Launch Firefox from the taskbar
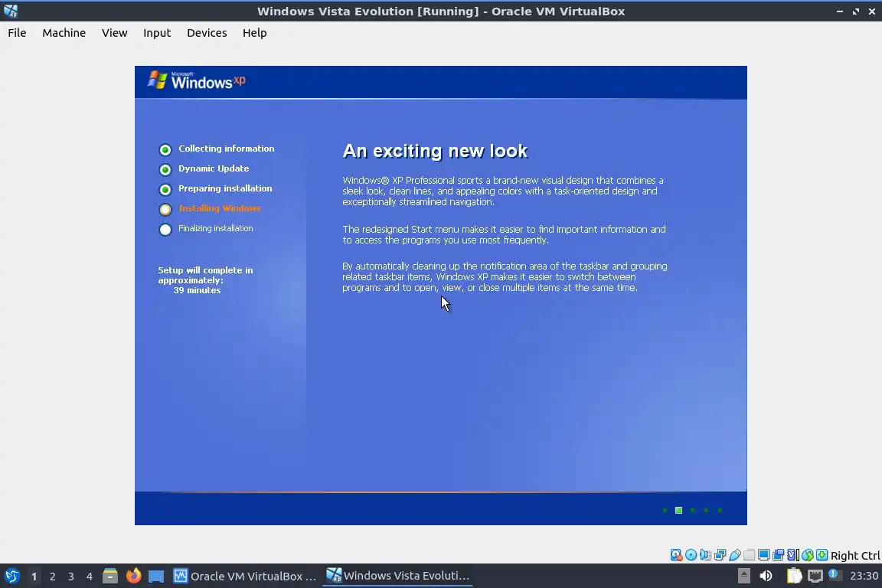Image resolution: width=882 pixels, height=588 pixels. [x=133, y=577]
